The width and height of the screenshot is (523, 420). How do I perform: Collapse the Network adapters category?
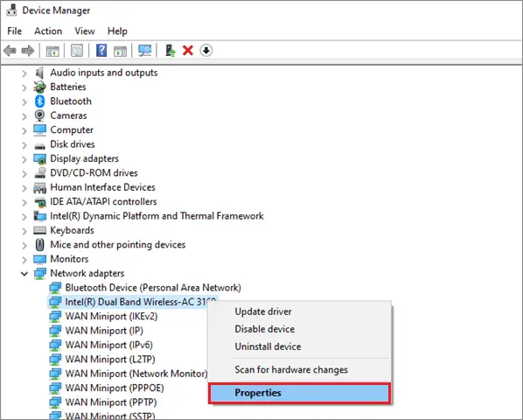[24, 274]
